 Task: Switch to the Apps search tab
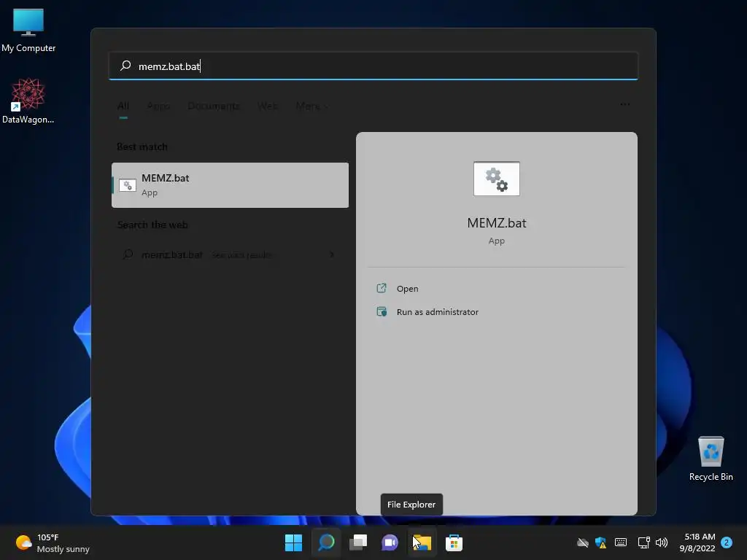(158, 106)
